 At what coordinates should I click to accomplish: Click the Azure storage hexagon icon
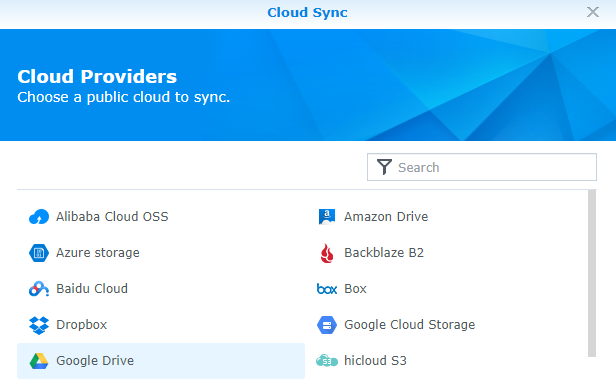[x=39, y=253]
